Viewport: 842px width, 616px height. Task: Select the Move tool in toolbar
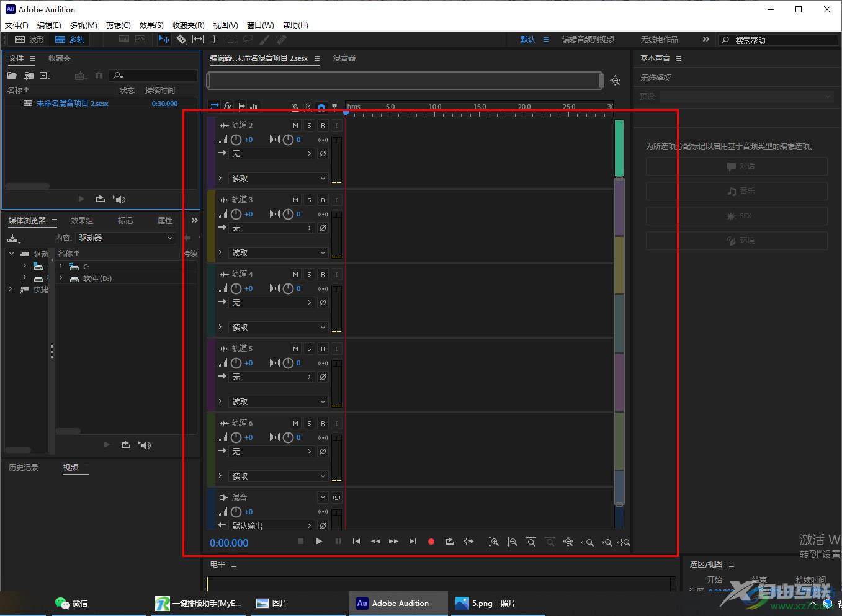point(164,39)
